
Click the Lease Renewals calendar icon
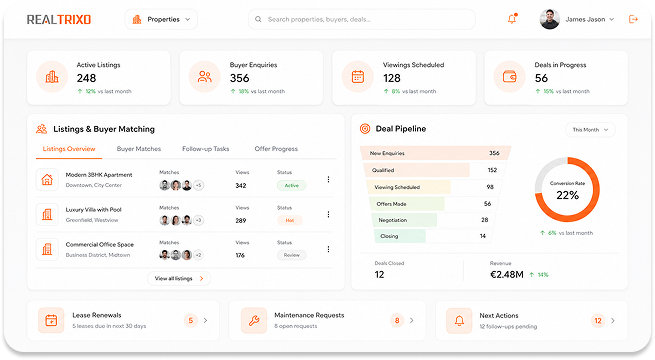(51, 321)
